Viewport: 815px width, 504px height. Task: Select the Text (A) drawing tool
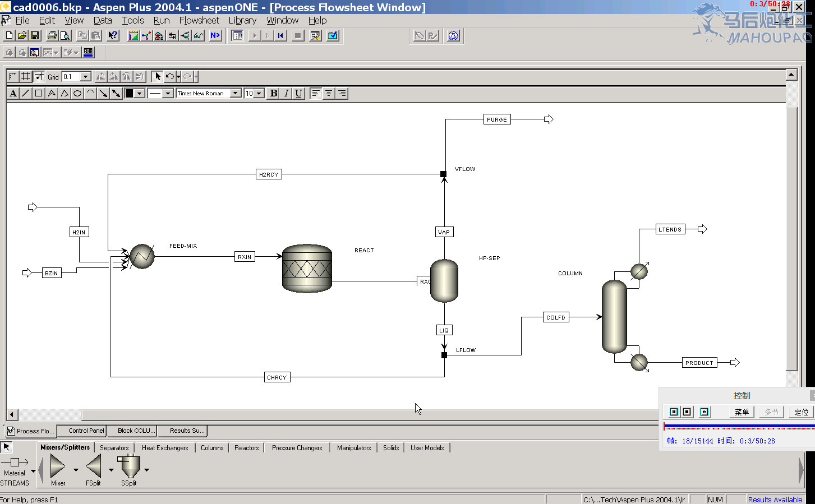[x=13, y=93]
